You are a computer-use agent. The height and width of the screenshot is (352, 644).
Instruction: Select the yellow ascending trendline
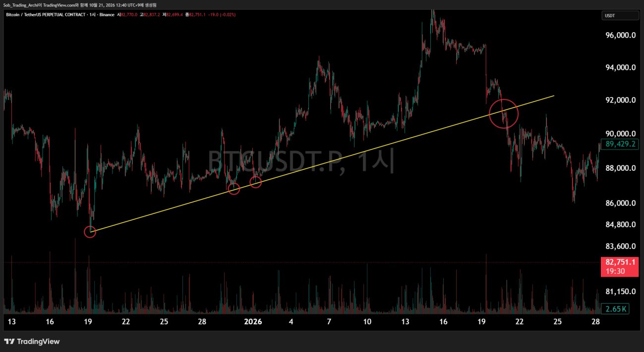pyautogui.click(x=322, y=163)
